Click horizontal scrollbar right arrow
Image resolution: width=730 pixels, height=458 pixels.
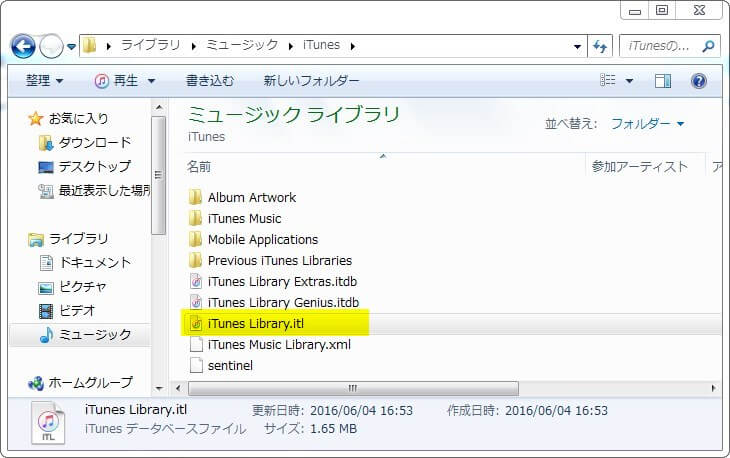point(713,388)
